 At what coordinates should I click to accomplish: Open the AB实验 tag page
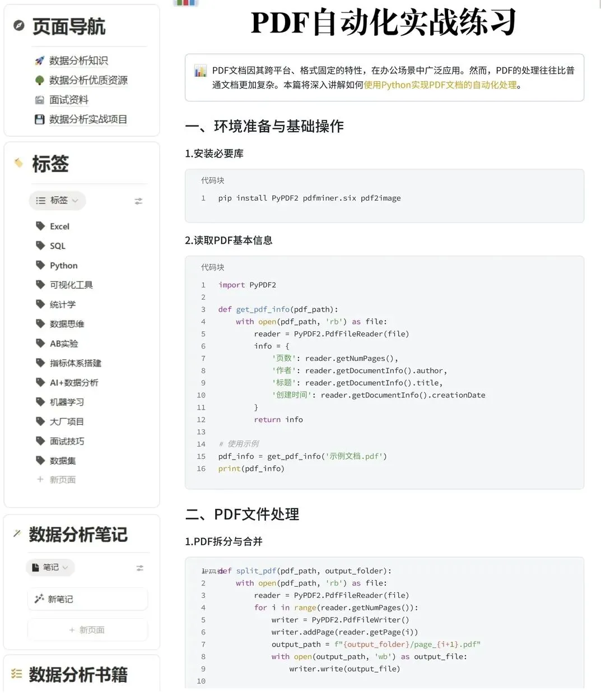click(x=64, y=344)
